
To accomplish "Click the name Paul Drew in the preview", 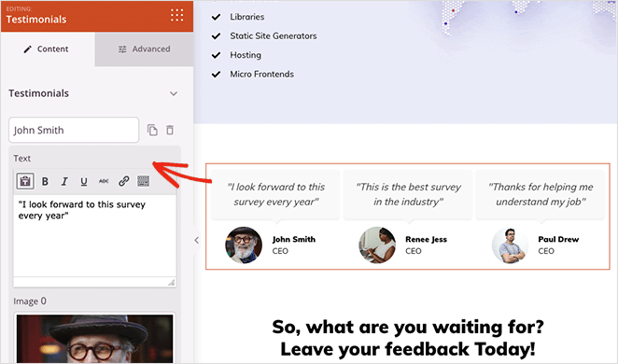I will (558, 239).
